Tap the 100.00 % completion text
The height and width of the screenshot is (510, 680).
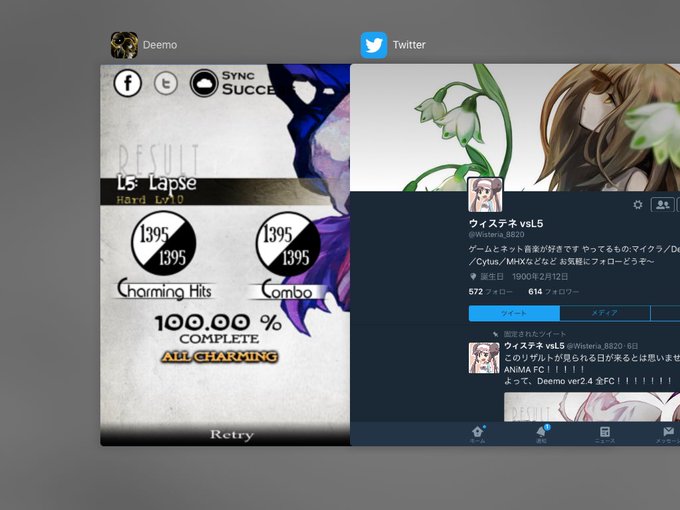coord(218,323)
